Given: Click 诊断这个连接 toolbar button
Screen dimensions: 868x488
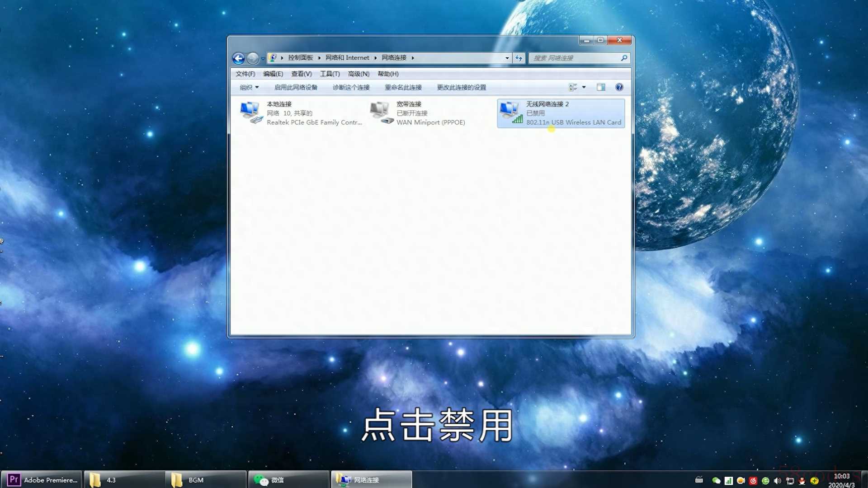Looking at the screenshot, I should [351, 87].
